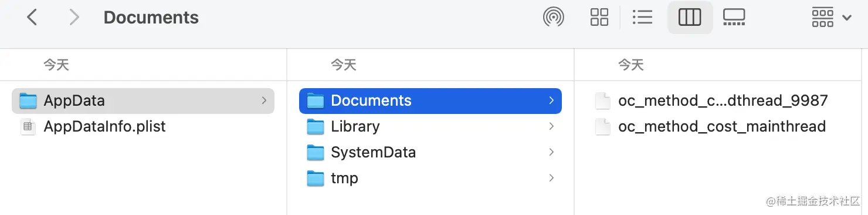
Task: Select column view button
Action: 690,17
